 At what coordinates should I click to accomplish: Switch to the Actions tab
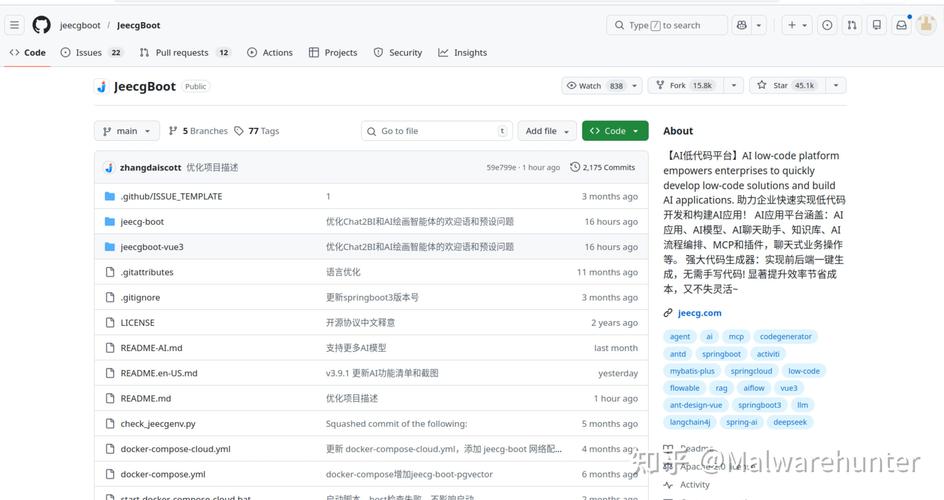(270, 52)
